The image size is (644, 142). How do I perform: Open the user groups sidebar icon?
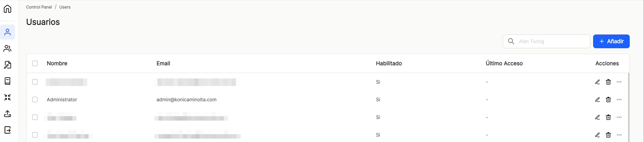point(7,48)
